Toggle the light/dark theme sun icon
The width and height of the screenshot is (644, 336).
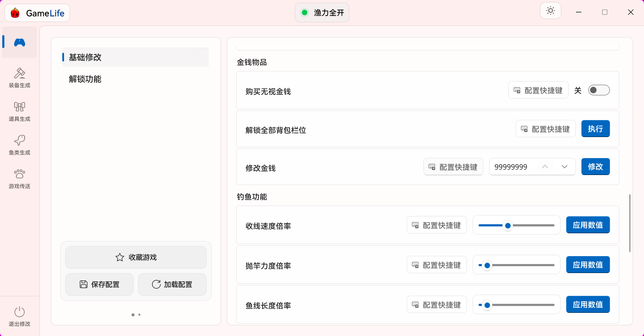551,11
